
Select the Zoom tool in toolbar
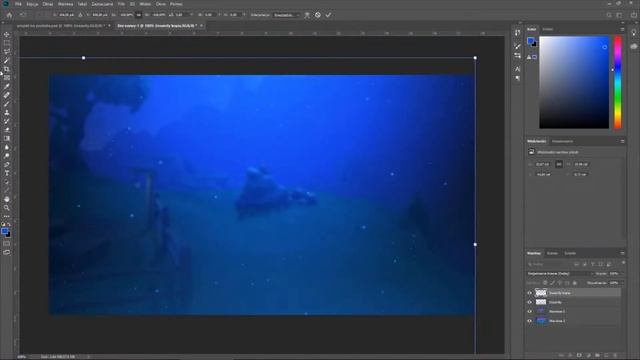(x=7, y=208)
